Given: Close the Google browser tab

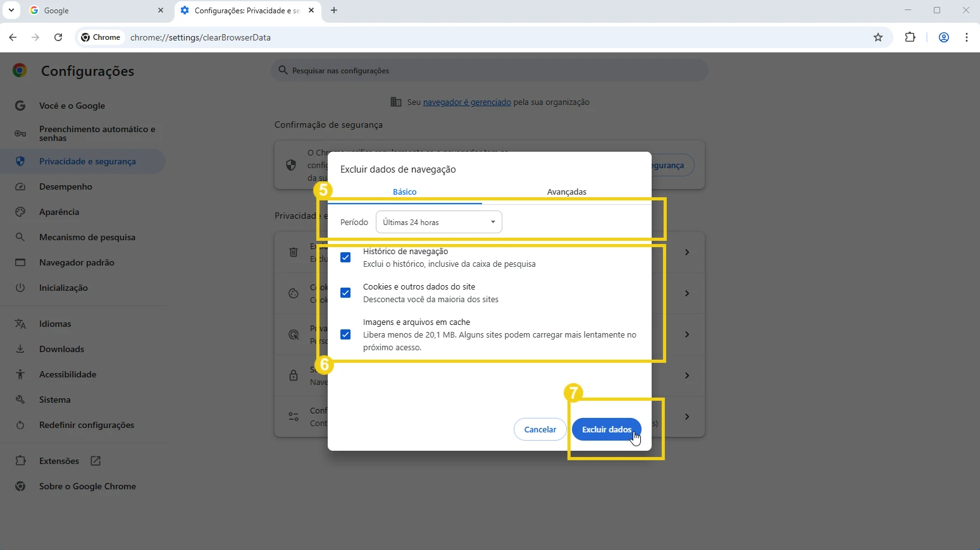Looking at the screenshot, I should tap(161, 10).
